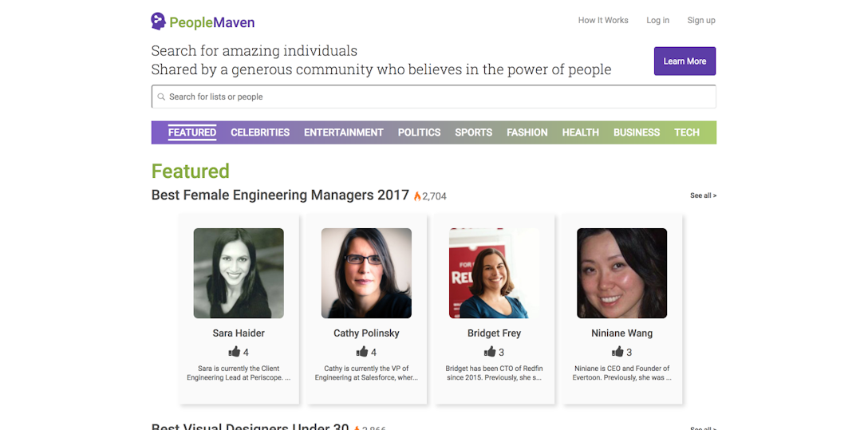Open the Entertainment category
868x430 pixels.
coord(343,132)
